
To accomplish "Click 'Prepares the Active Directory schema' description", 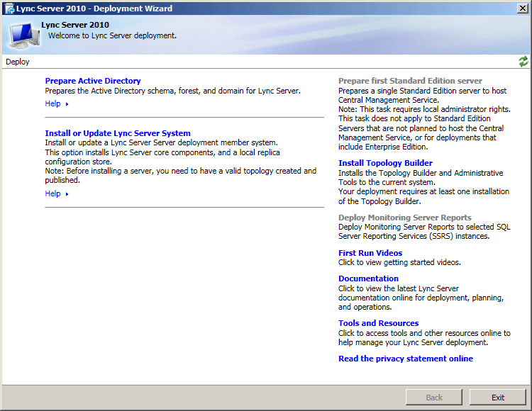I will pyautogui.click(x=172, y=91).
